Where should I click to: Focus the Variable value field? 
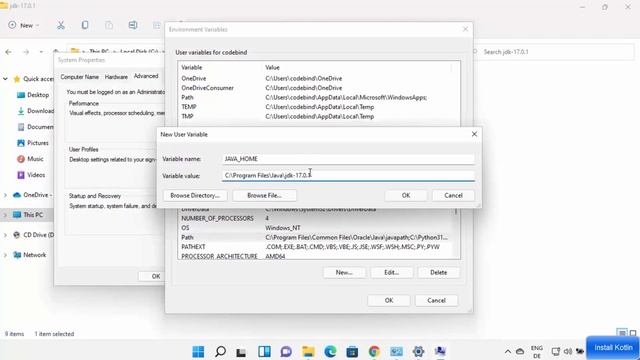click(349, 176)
